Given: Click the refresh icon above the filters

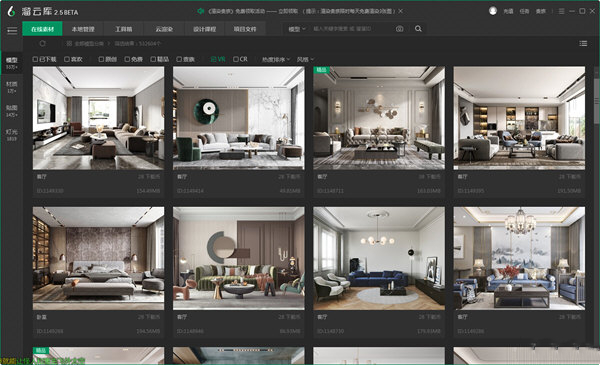Looking at the screenshot, I should pyautogui.click(x=42, y=44).
